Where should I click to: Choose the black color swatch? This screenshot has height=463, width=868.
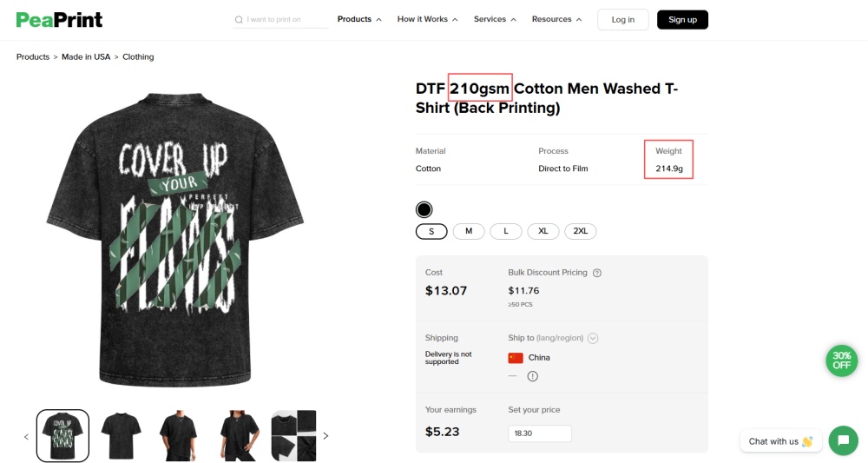pos(424,209)
